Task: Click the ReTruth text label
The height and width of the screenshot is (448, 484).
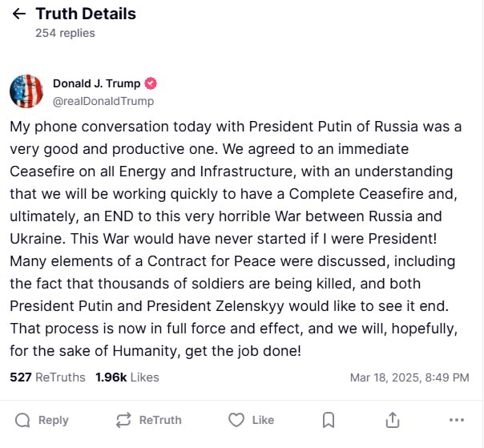Action: (x=160, y=420)
